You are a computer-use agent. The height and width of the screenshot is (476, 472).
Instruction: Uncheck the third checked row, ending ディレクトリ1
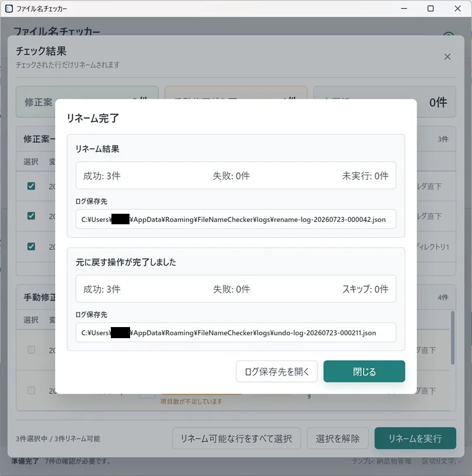coord(32,246)
